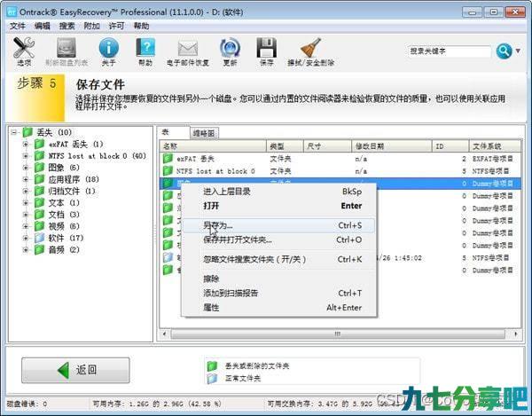Select 文本 (1) in the tree
The width and height of the screenshot is (532, 416).
tap(64, 203)
